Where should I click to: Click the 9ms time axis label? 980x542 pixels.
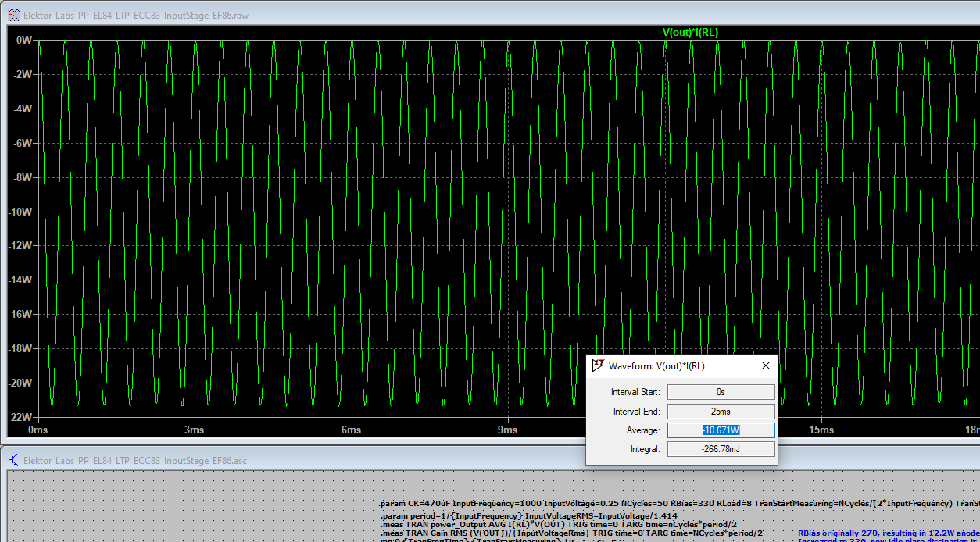(x=508, y=430)
